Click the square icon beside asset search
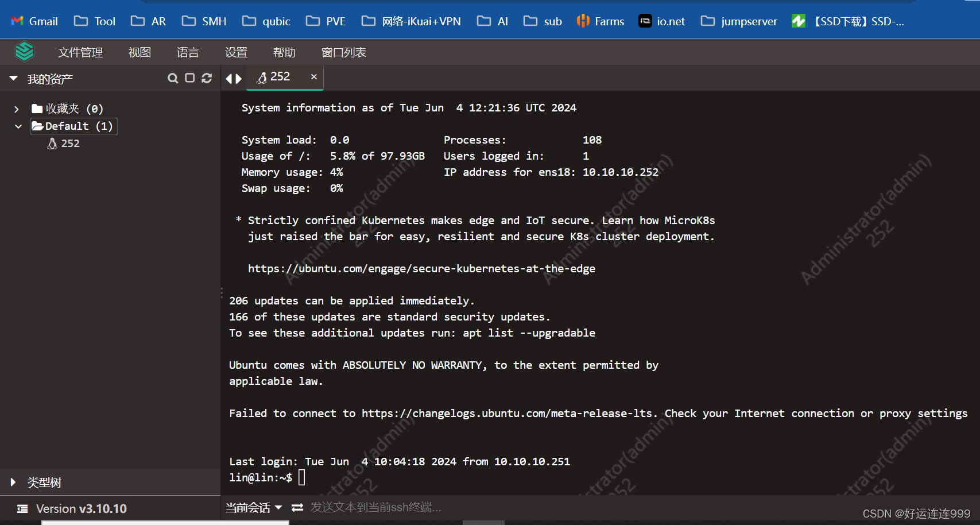This screenshot has height=525, width=980. coord(190,78)
